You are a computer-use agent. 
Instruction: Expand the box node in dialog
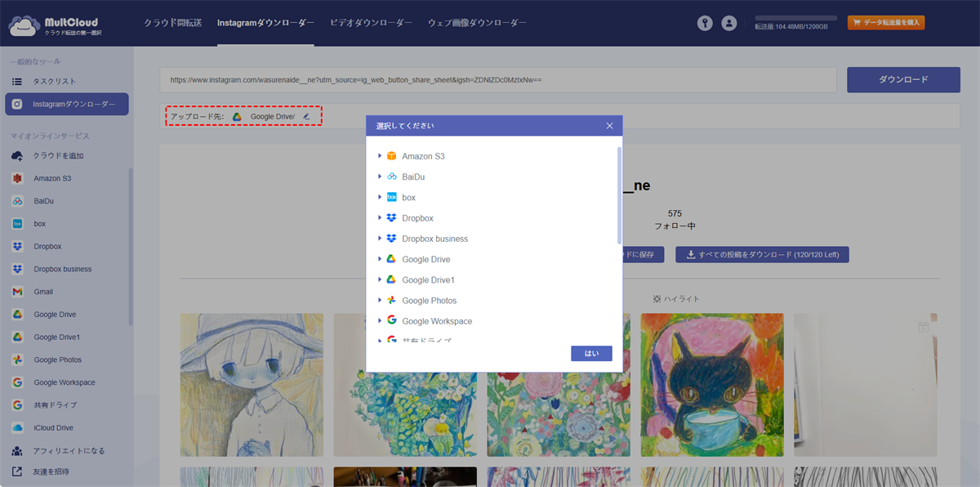coord(380,197)
